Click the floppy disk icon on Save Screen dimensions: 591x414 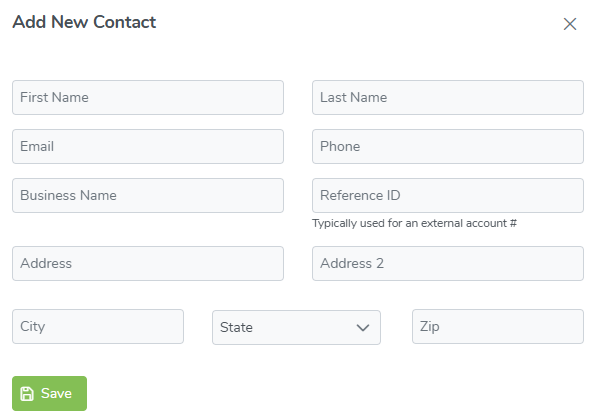click(x=27, y=394)
